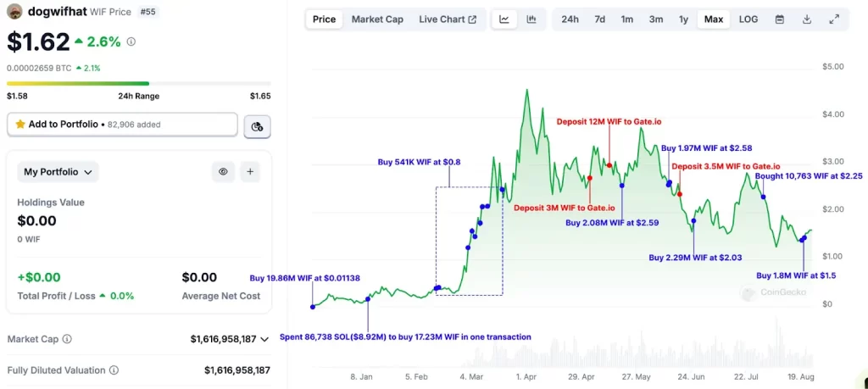Image resolution: width=868 pixels, height=389 pixels.
Task: Click the portfolio tracking pie icon
Action: click(x=257, y=125)
